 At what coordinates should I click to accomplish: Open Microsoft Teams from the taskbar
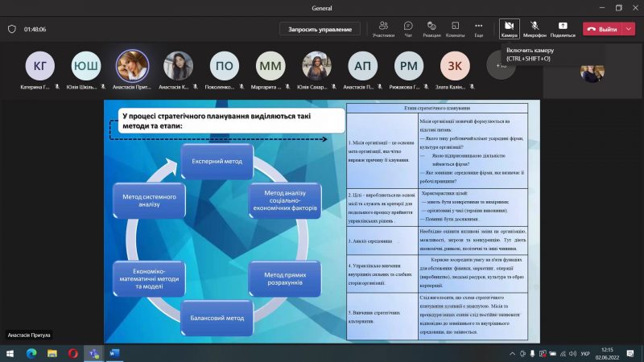click(x=93, y=353)
